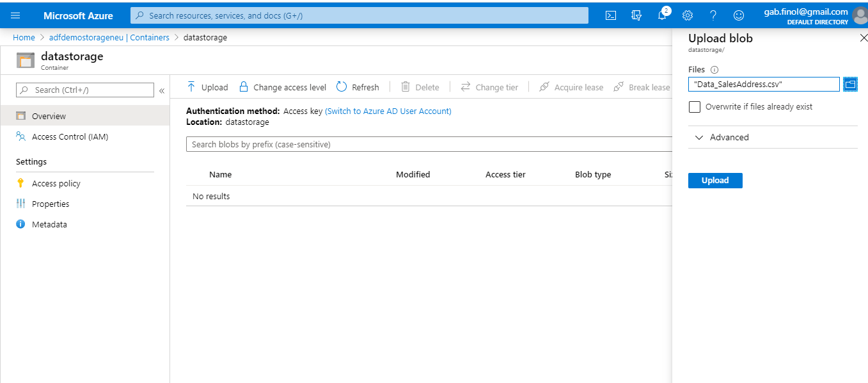Image resolution: width=868 pixels, height=383 pixels.
Task: Open the feedback smiley icon
Action: click(x=739, y=15)
